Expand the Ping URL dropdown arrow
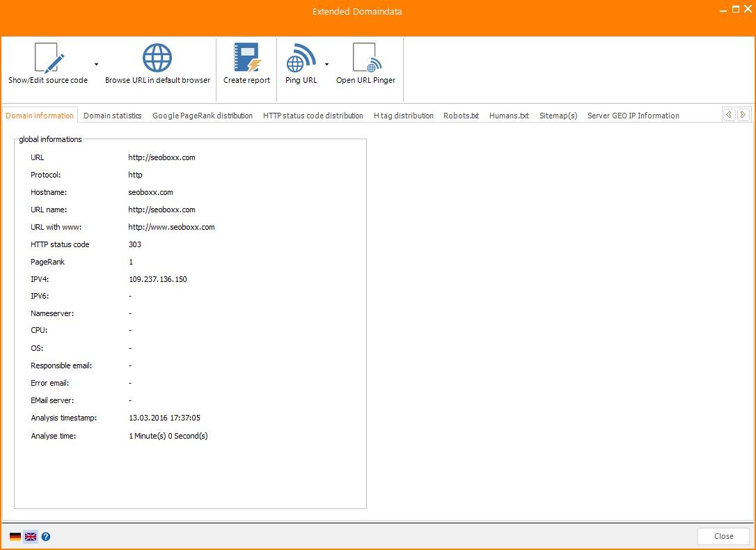Image resolution: width=756 pixels, height=550 pixels. pos(326,64)
